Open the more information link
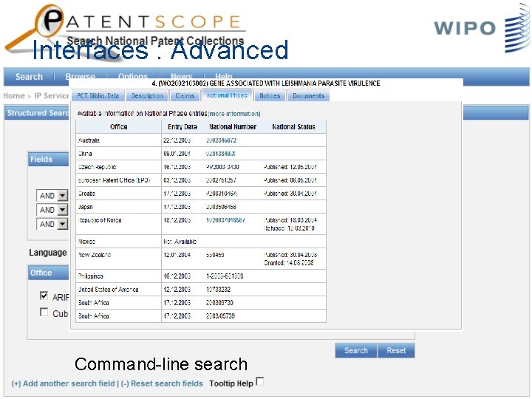This screenshot has width=532, height=399. point(234,114)
